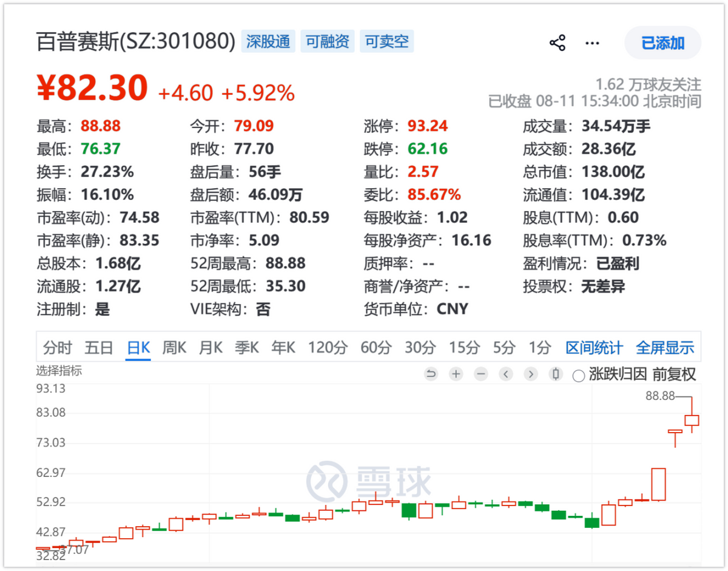Open the 选择指标 indicator selector
This screenshot has width=728, height=571.
click(x=59, y=371)
